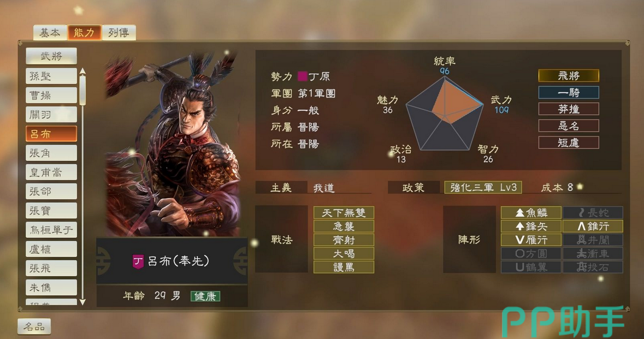Toggle the 健康 health status badge
This screenshot has height=339, width=644.
pyautogui.click(x=205, y=296)
